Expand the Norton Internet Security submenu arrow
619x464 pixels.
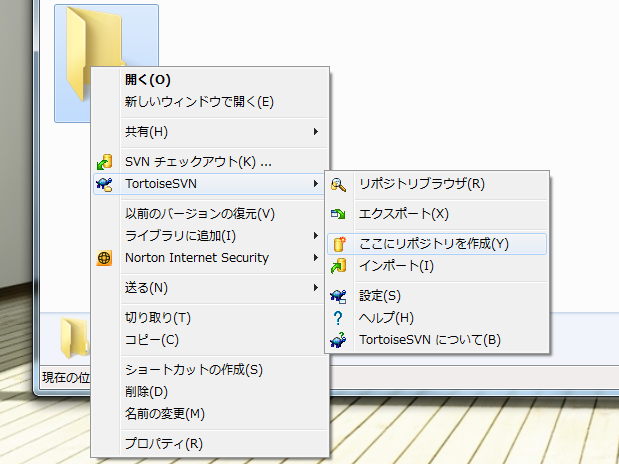point(315,257)
